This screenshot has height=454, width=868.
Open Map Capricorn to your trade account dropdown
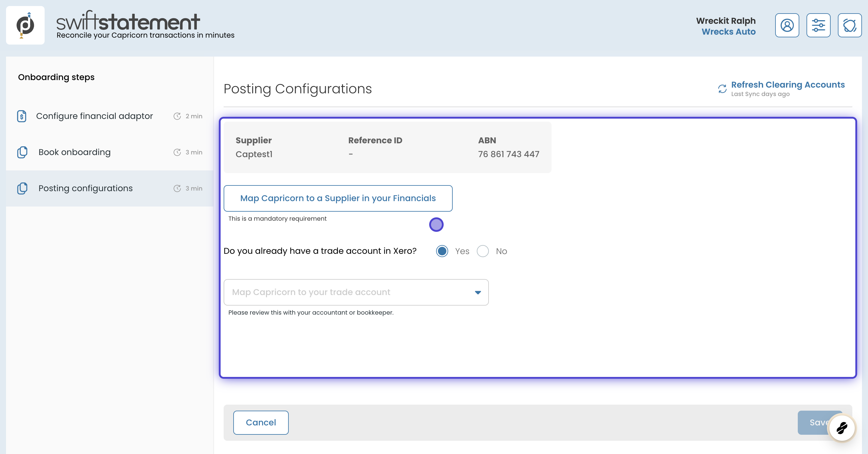point(356,292)
